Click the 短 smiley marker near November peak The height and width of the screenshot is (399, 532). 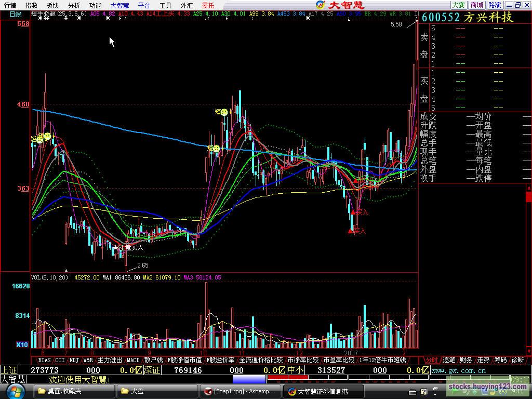(x=224, y=112)
